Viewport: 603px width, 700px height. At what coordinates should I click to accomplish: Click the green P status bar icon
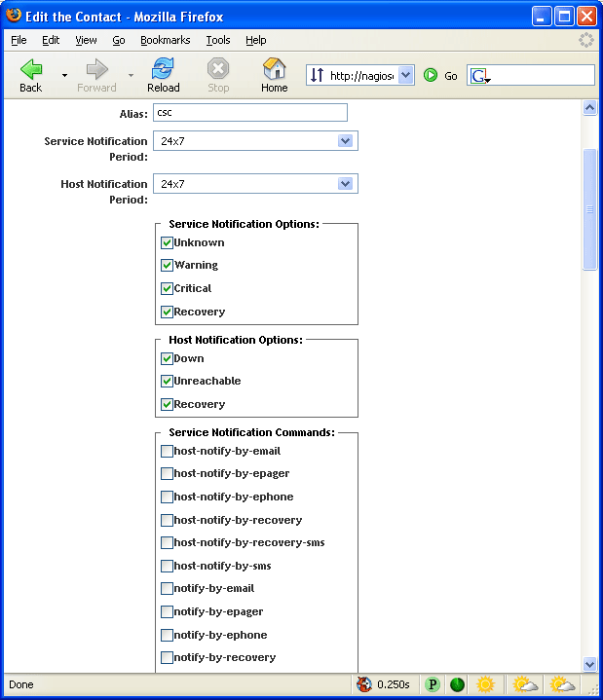point(432,683)
